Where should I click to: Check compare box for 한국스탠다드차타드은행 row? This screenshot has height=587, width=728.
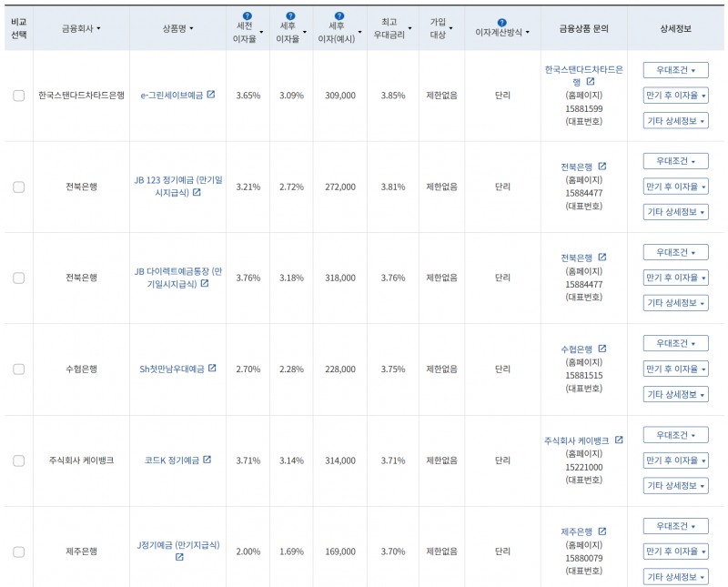(x=18, y=96)
